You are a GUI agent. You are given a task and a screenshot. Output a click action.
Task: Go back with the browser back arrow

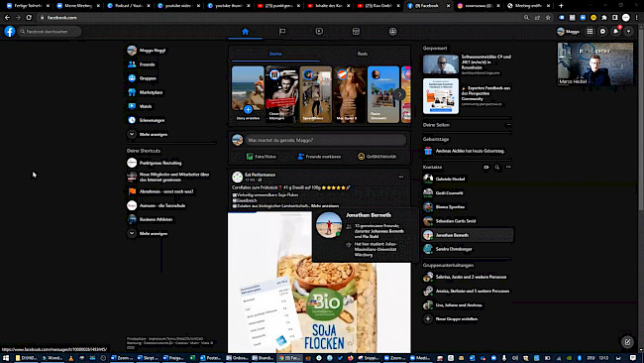(7, 18)
